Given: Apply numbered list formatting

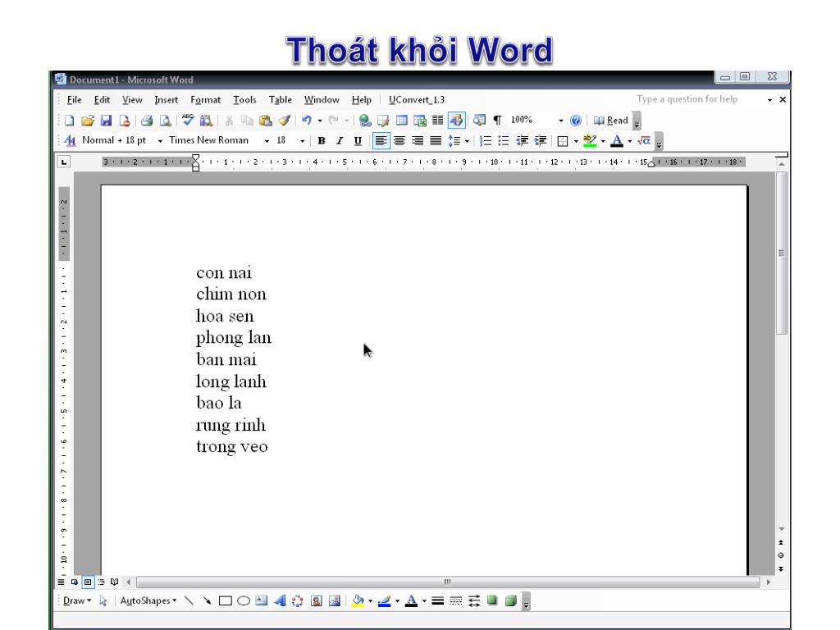Looking at the screenshot, I should click(486, 141).
